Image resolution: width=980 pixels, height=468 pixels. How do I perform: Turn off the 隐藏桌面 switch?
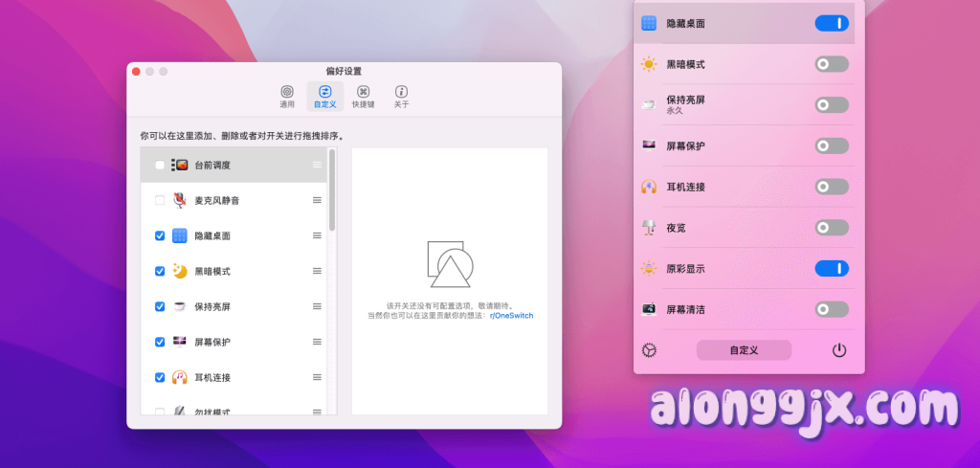coord(832,23)
